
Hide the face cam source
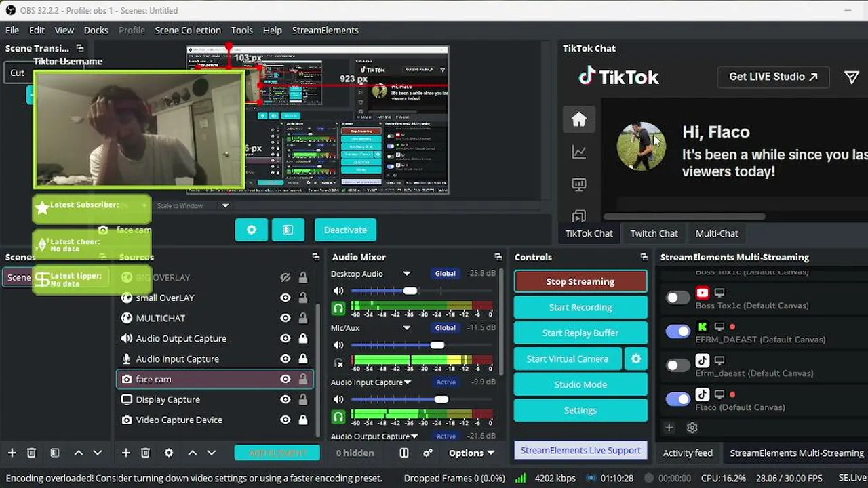(x=285, y=379)
